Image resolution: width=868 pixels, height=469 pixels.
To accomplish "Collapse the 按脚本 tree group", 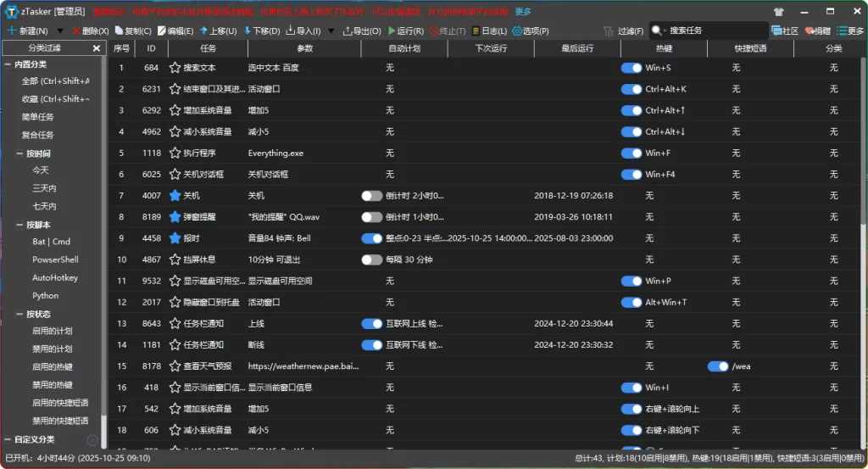I will click(19, 225).
